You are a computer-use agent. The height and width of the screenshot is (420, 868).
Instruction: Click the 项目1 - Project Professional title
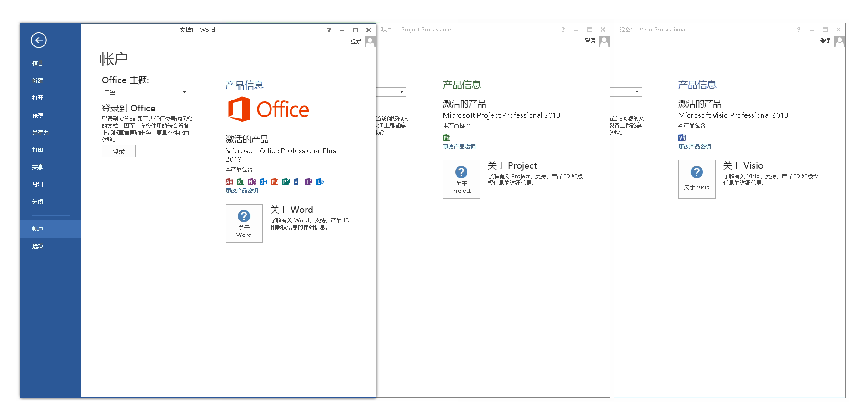point(417,30)
